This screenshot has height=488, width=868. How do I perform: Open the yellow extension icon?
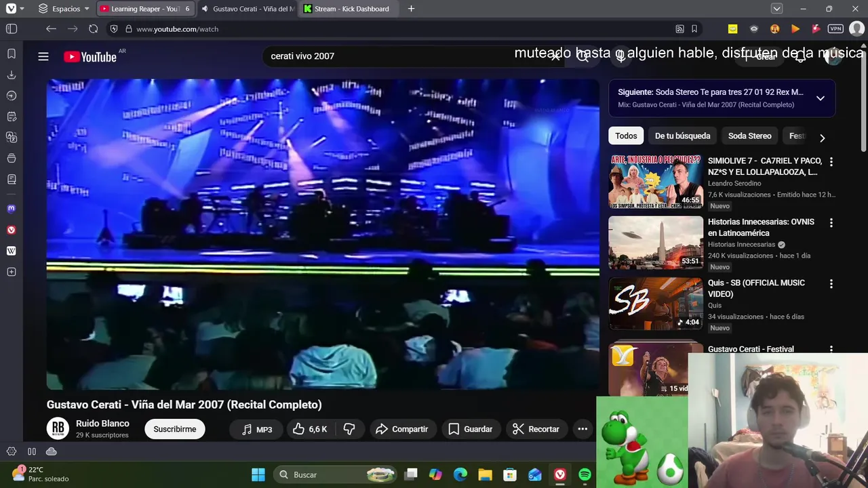tap(732, 29)
